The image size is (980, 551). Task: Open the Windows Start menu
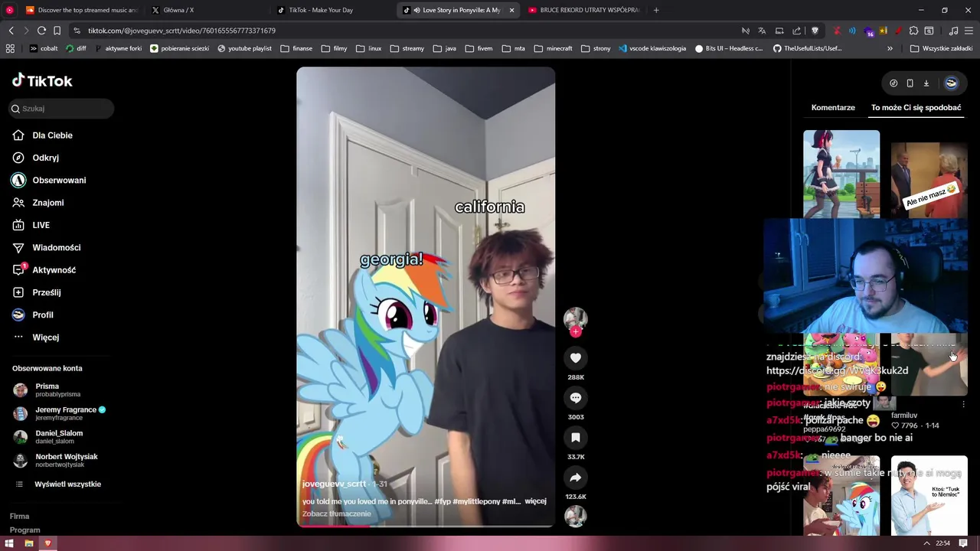point(9,543)
